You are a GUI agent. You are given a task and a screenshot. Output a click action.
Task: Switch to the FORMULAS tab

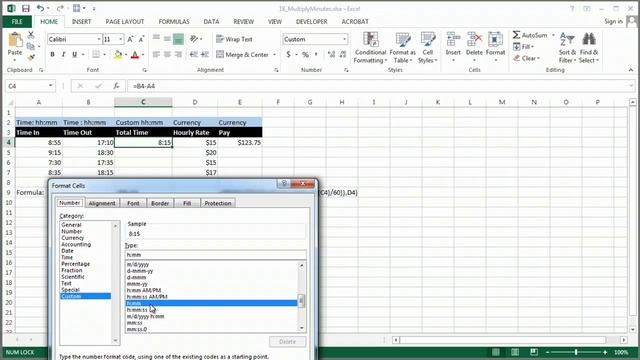pyautogui.click(x=174, y=22)
